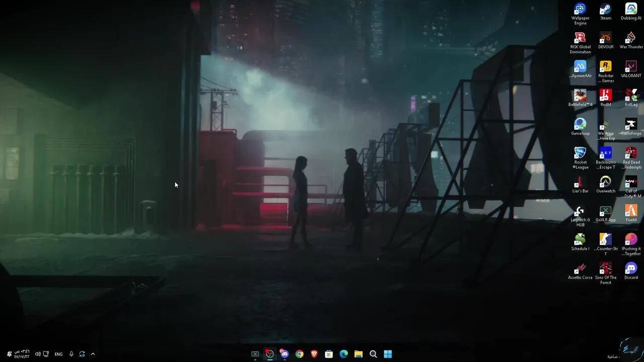644x362 pixels.
Task: Select Logitech G HUB icon
Action: [580, 216]
